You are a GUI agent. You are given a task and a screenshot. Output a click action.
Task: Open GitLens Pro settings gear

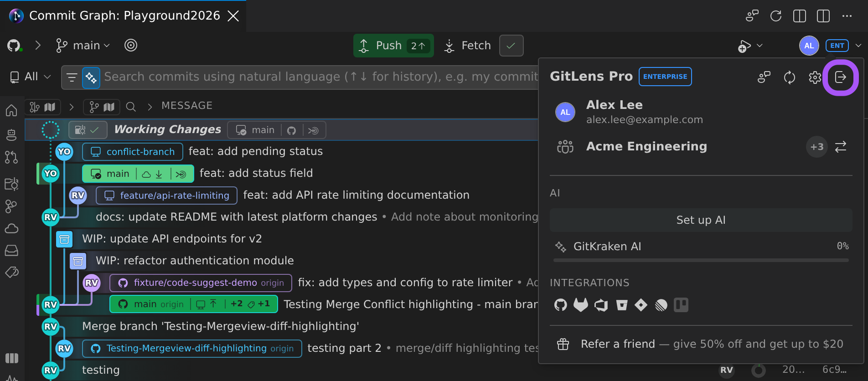pos(815,77)
